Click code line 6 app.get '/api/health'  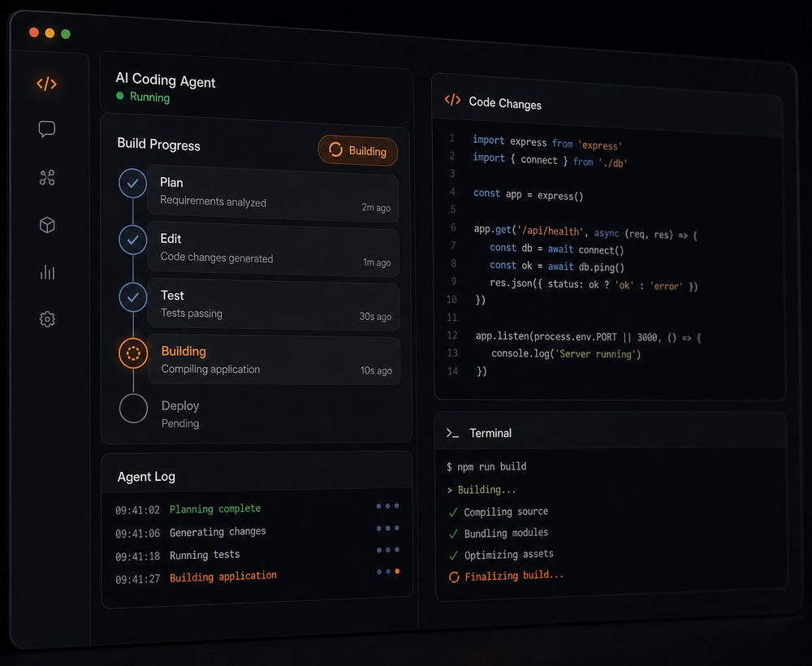click(x=585, y=232)
